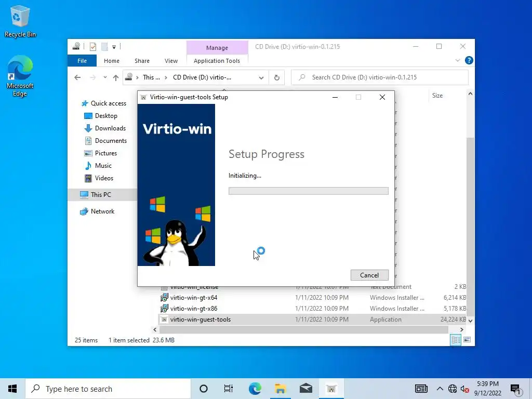Open the Customize Quick Access Toolbar dropdown

pyautogui.click(x=114, y=47)
